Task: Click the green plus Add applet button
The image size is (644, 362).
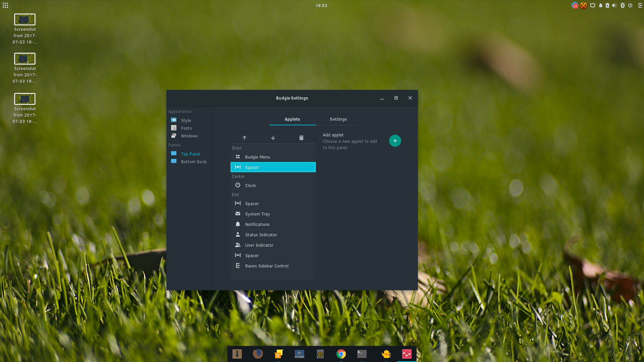Action: click(395, 141)
